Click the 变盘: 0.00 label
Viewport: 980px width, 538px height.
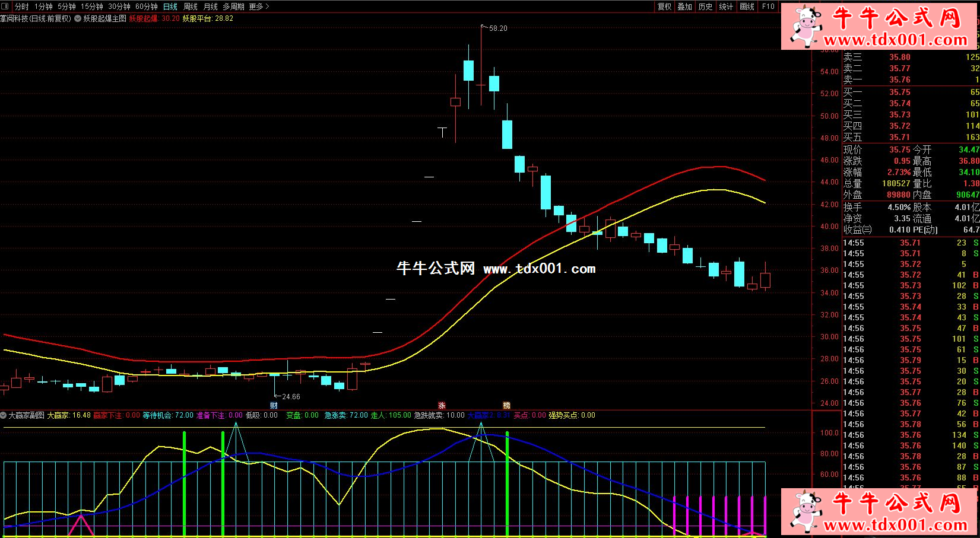click(303, 415)
